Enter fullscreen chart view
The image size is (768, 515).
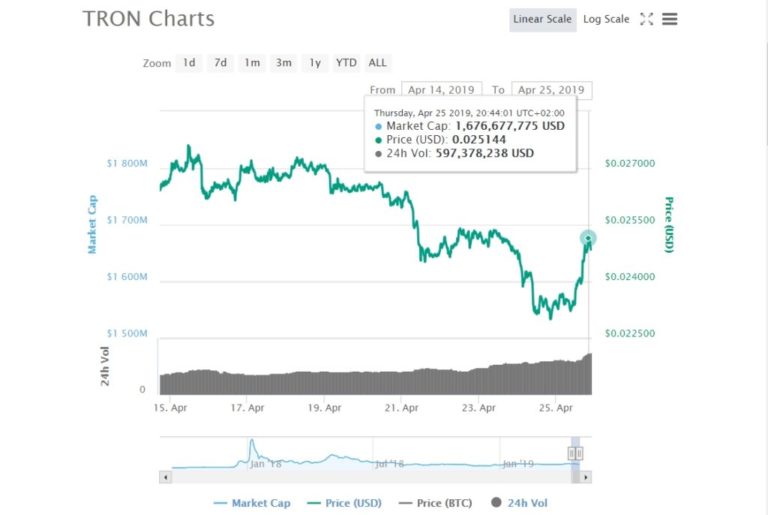click(x=646, y=19)
